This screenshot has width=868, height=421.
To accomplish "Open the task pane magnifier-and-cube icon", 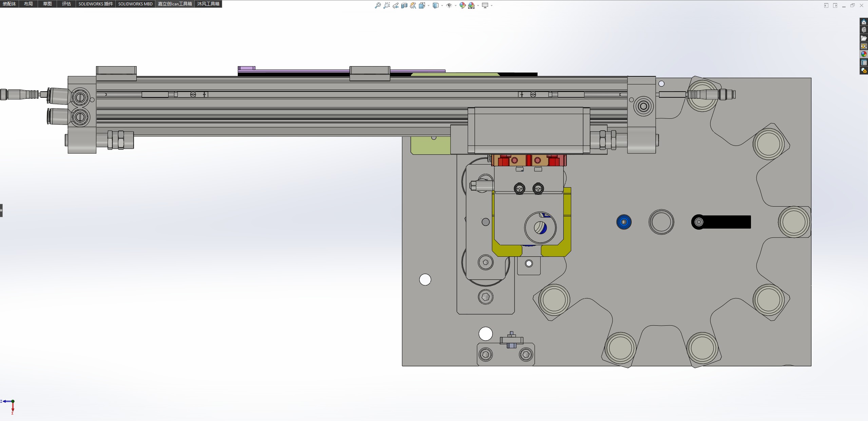I will 864,71.
